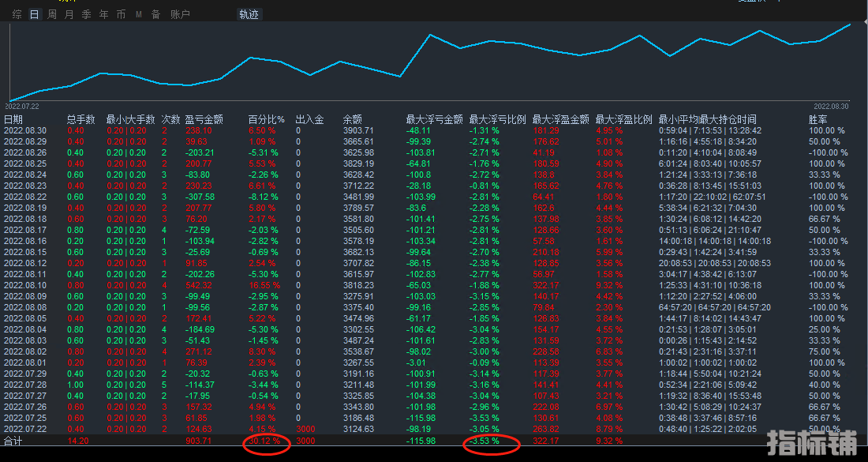Click the 日期 column header
Viewport: 868px width, 462px height.
(13, 120)
